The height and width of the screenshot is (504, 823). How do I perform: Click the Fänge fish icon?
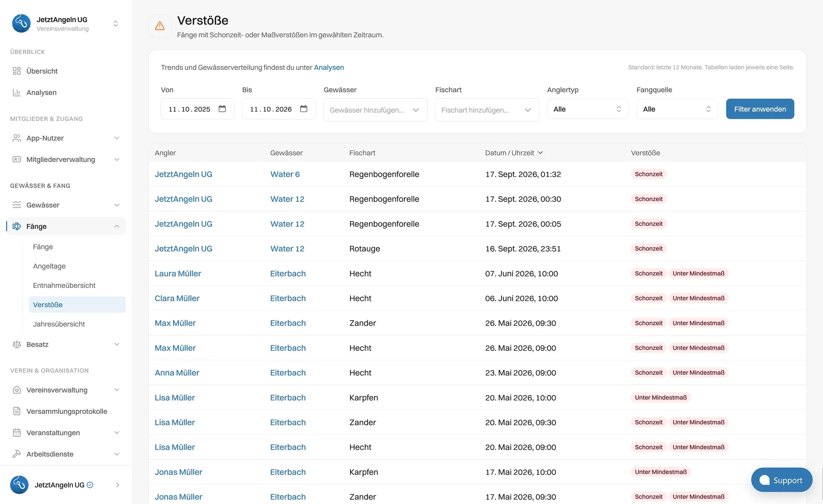17,226
